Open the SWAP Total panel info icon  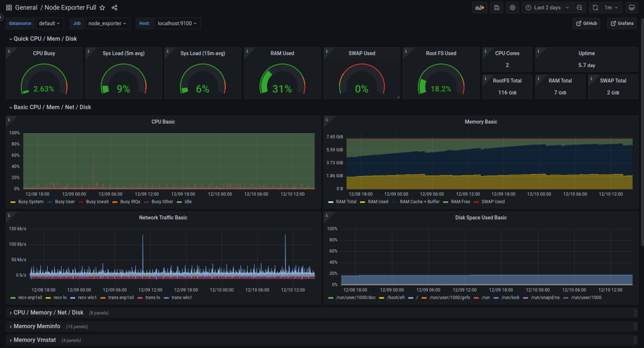591,78
